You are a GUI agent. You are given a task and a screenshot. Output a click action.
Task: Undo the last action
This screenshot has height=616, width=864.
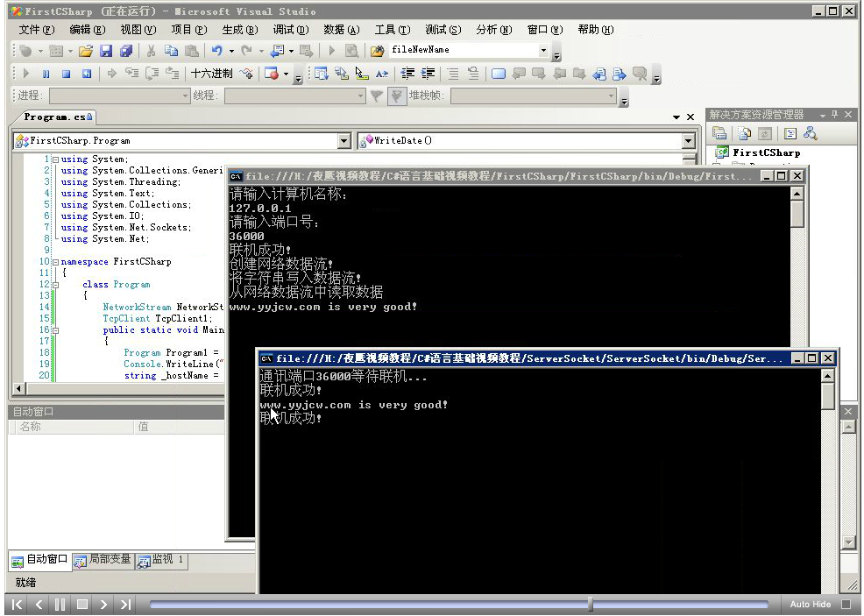click(217, 51)
